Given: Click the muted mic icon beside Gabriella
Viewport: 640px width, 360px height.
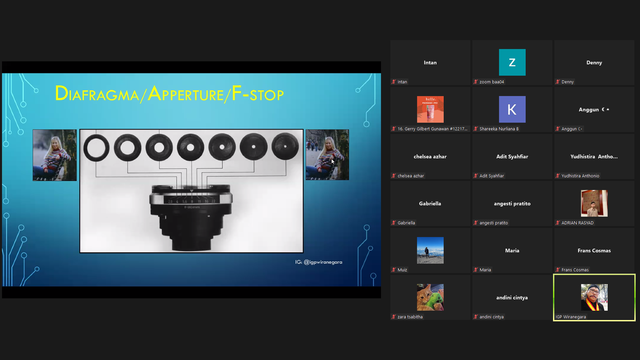Looking at the screenshot, I should pos(394,222).
